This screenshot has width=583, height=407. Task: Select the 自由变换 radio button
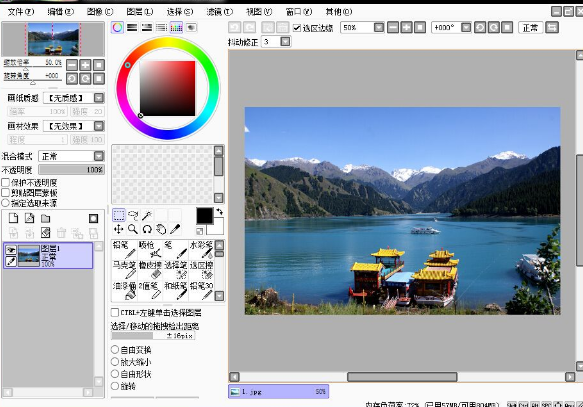(115, 349)
